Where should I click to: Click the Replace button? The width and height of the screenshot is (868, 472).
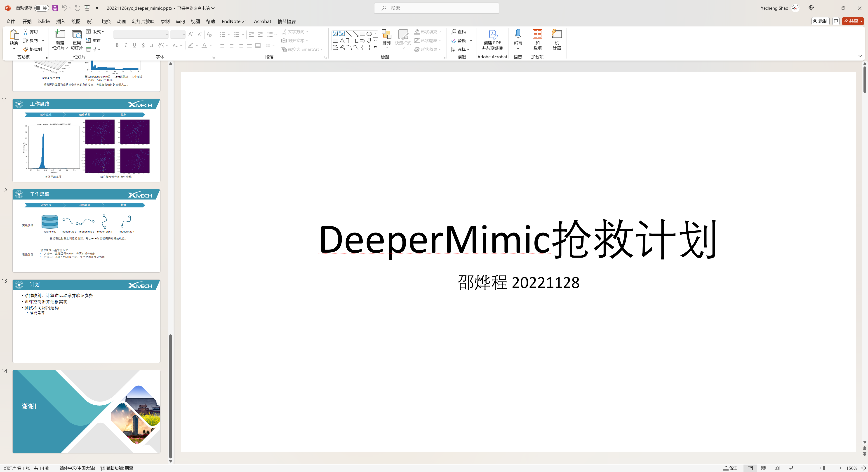click(x=459, y=40)
